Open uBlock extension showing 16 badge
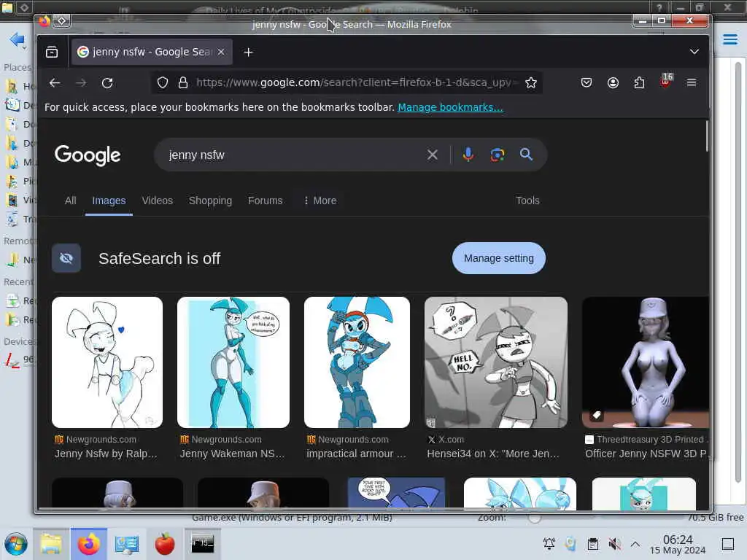The height and width of the screenshot is (560, 747). [665, 81]
